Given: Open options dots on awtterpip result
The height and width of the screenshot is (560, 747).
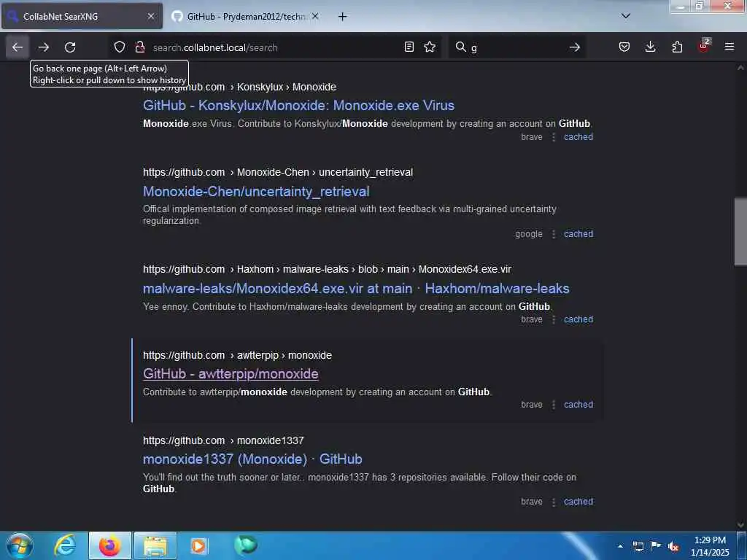Looking at the screenshot, I should 554,405.
